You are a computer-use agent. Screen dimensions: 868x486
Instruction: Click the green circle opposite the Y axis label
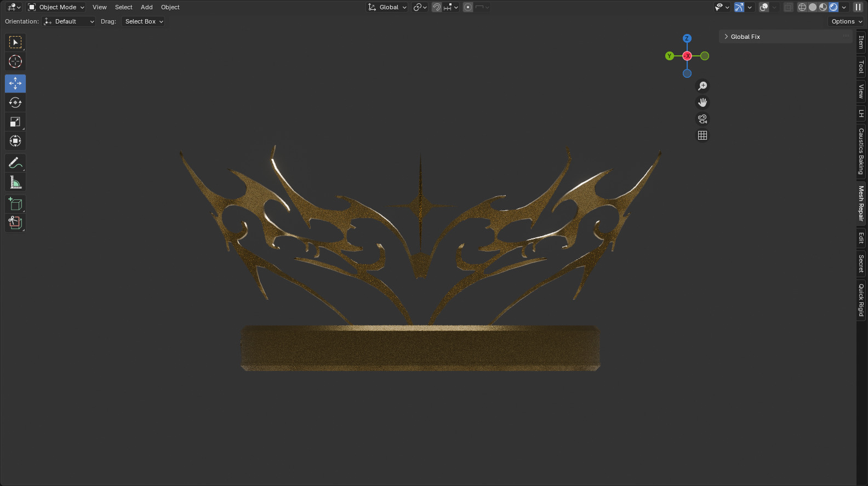pos(705,56)
